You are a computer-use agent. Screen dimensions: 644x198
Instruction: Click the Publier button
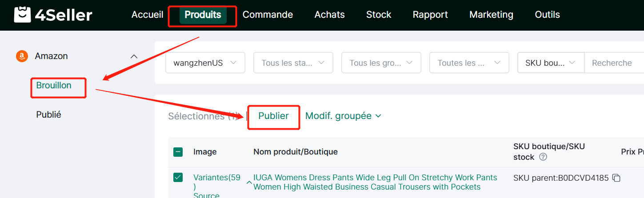273,116
